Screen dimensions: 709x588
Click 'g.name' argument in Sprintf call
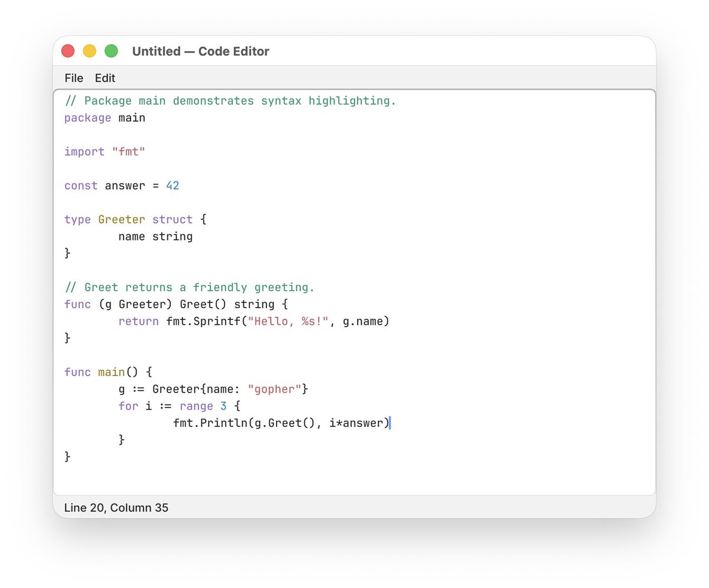[x=363, y=322]
